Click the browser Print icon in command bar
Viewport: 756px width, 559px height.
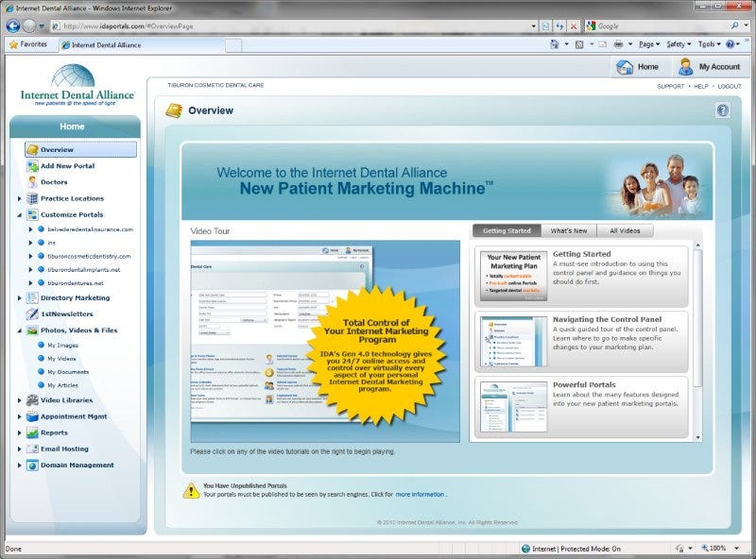pos(619,44)
